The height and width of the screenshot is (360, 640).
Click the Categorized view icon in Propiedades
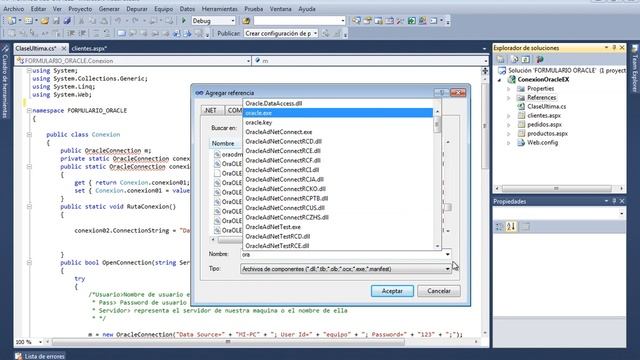[500, 227]
